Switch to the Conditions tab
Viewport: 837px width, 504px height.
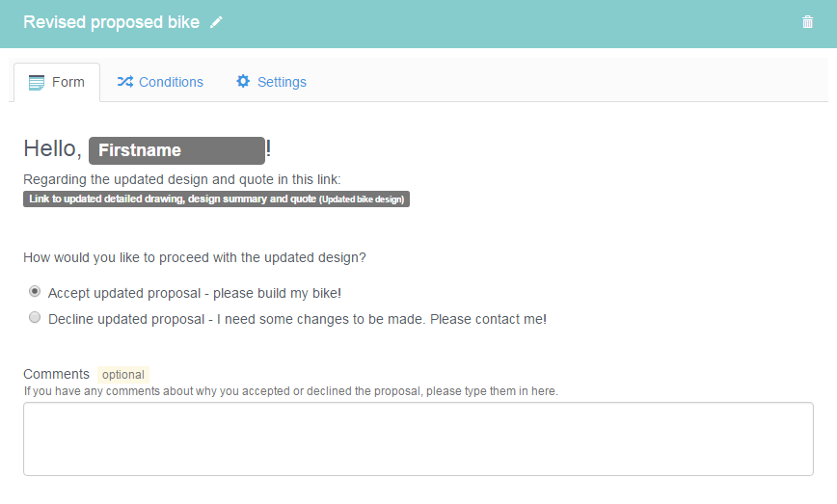click(x=160, y=82)
